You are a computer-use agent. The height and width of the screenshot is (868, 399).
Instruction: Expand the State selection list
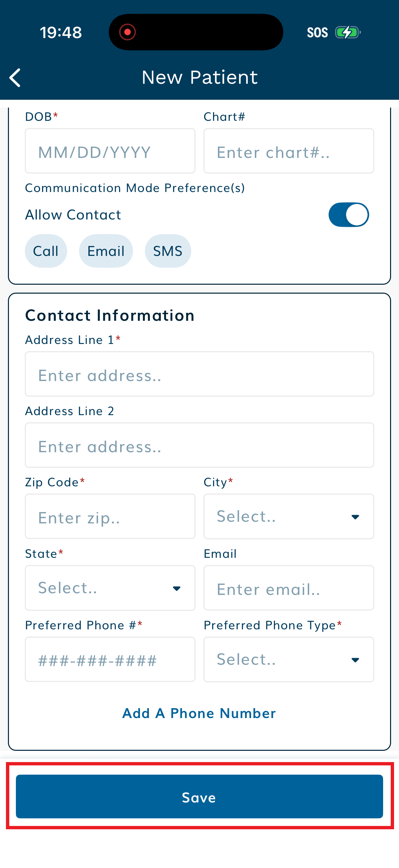pyautogui.click(x=110, y=588)
